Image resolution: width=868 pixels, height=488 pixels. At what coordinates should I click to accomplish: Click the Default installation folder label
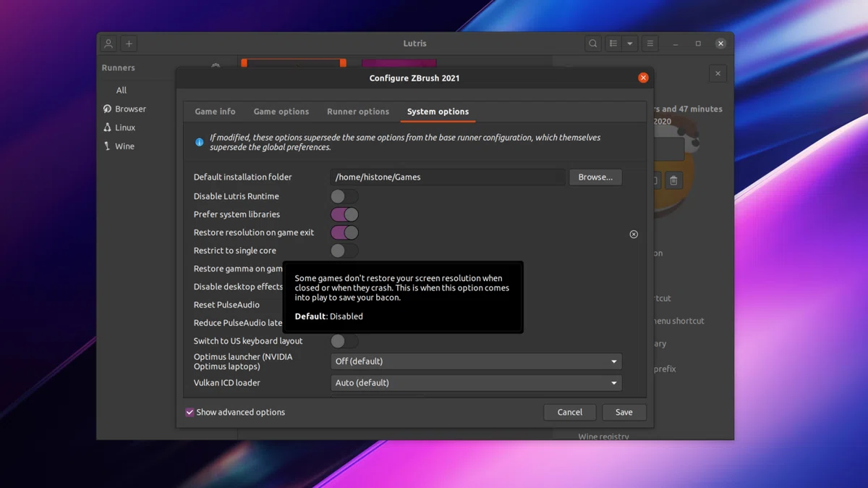[x=243, y=177]
